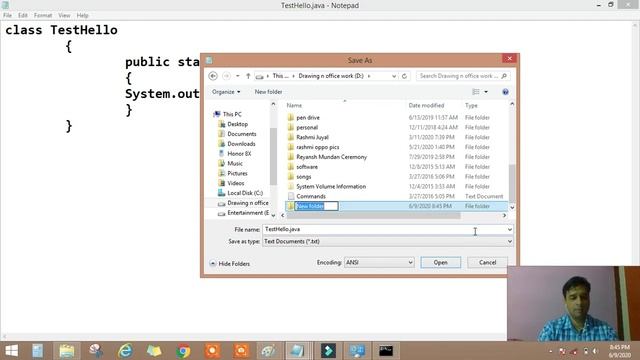The width and height of the screenshot is (640, 360).
Task: Open the view options dropdown arrow
Action: pyautogui.click(x=486, y=92)
